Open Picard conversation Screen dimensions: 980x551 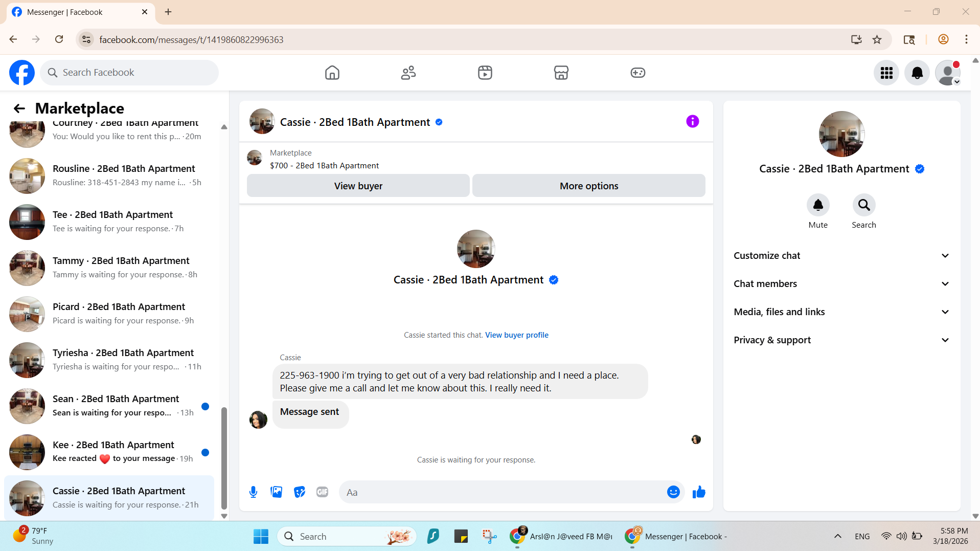tap(109, 314)
